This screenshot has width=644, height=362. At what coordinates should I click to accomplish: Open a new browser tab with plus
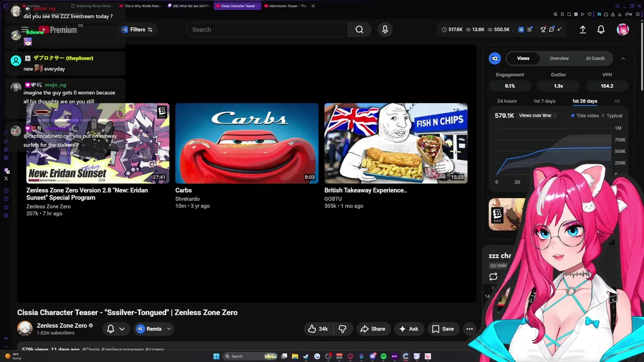313,6
